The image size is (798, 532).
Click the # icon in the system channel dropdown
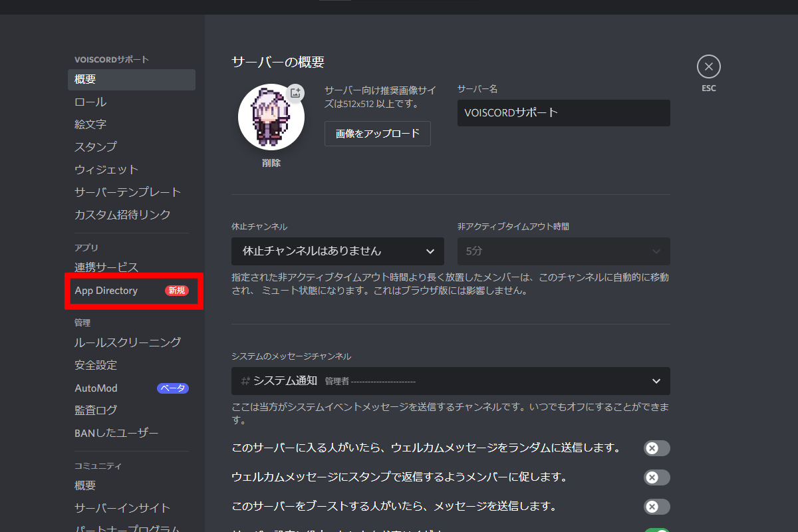pos(245,381)
